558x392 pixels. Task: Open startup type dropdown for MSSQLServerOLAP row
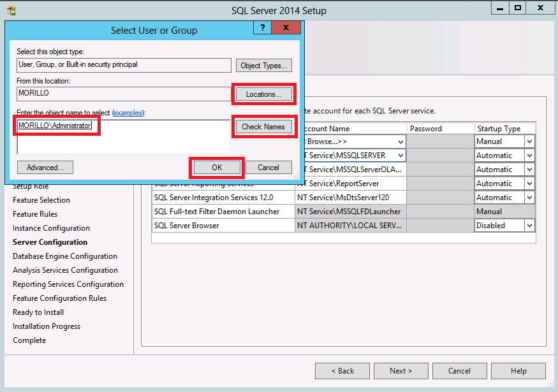[x=529, y=170]
